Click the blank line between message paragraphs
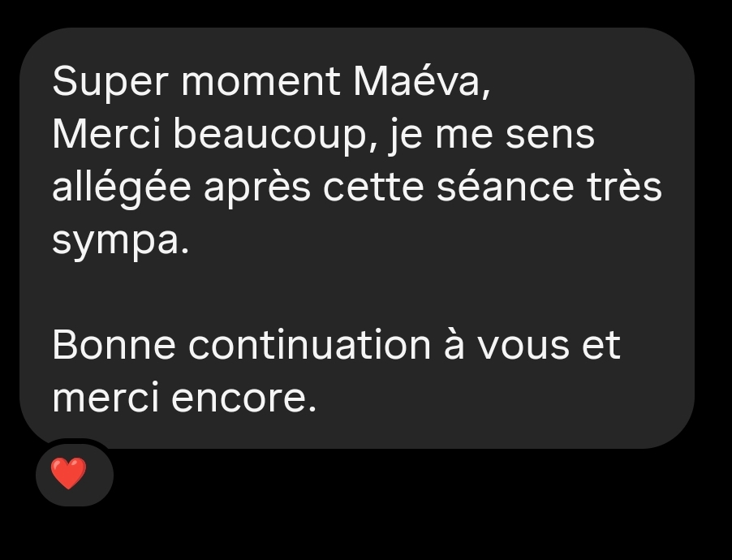This screenshot has height=560, width=732. (356, 293)
